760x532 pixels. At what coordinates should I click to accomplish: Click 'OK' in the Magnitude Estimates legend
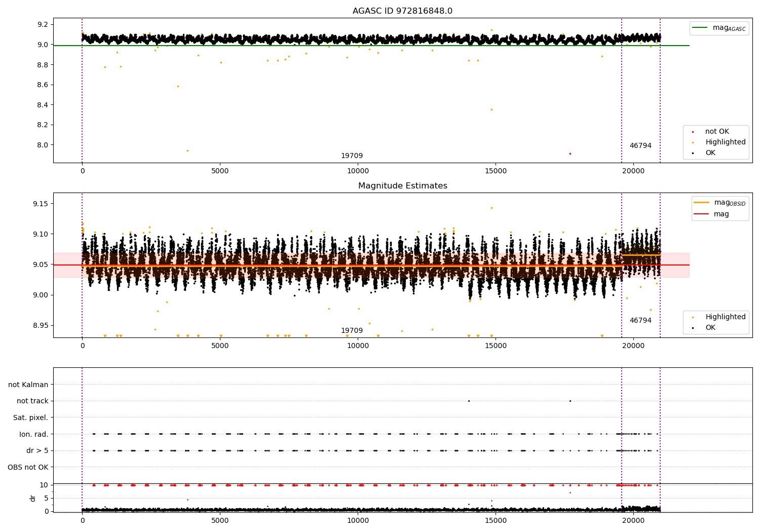(x=710, y=328)
